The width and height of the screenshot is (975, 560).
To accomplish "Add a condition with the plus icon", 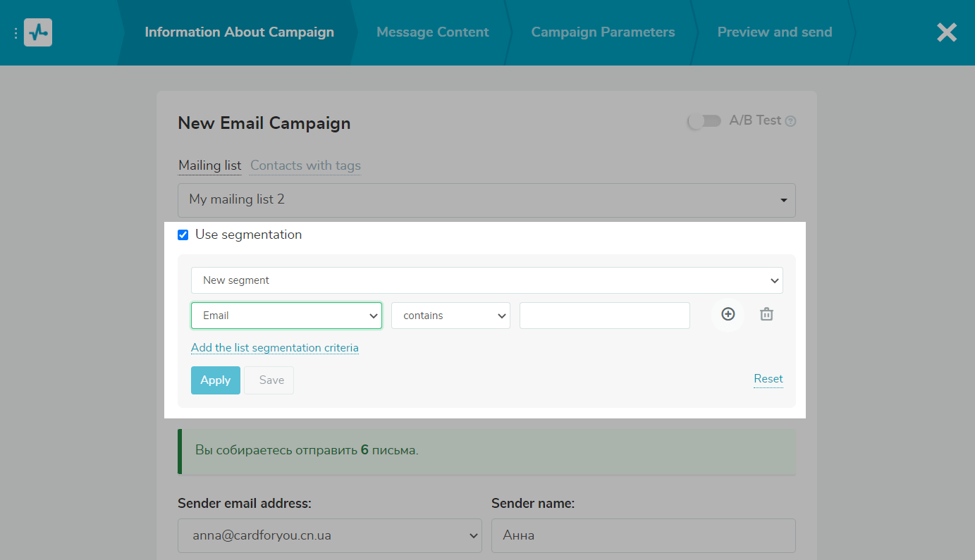I will pos(728,314).
